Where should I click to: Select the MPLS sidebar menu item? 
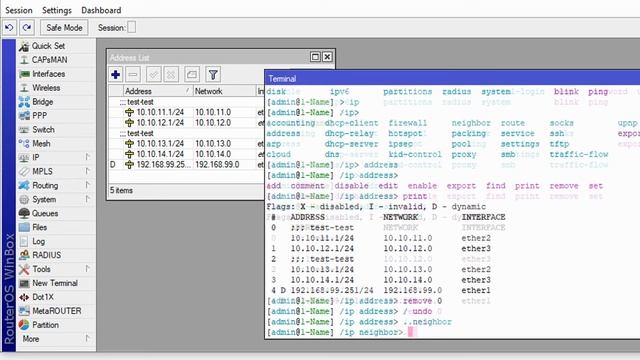click(x=56, y=171)
